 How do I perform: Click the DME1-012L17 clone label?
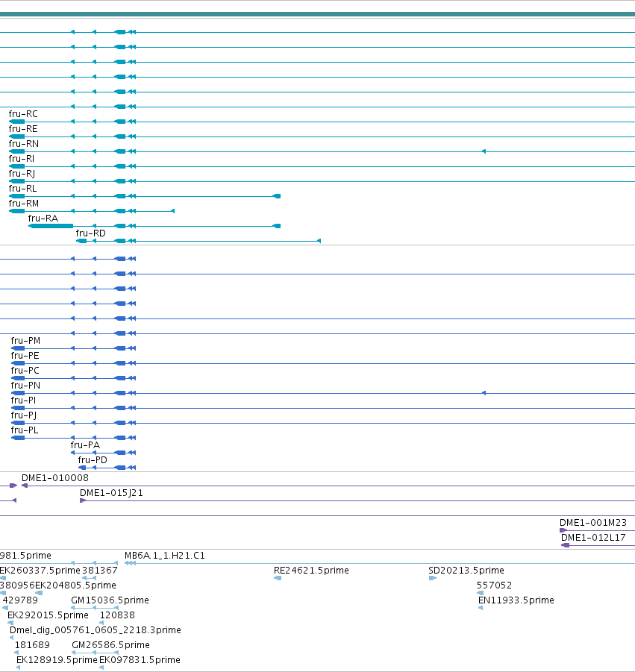click(593, 538)
